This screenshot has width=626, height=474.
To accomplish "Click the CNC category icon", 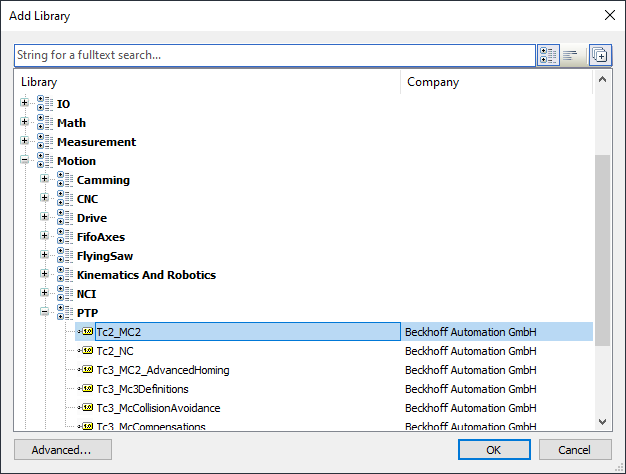I will coord(65,198).
